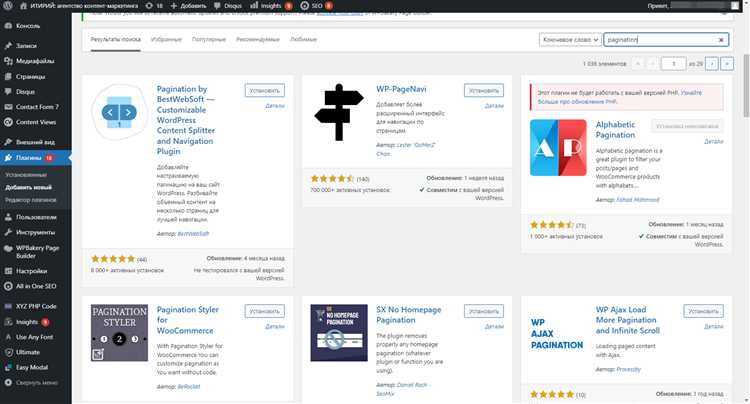Viewport: 750px width, 404px height.
Task: Open Alphabetic Pagination title link
Action: (616, 130)
